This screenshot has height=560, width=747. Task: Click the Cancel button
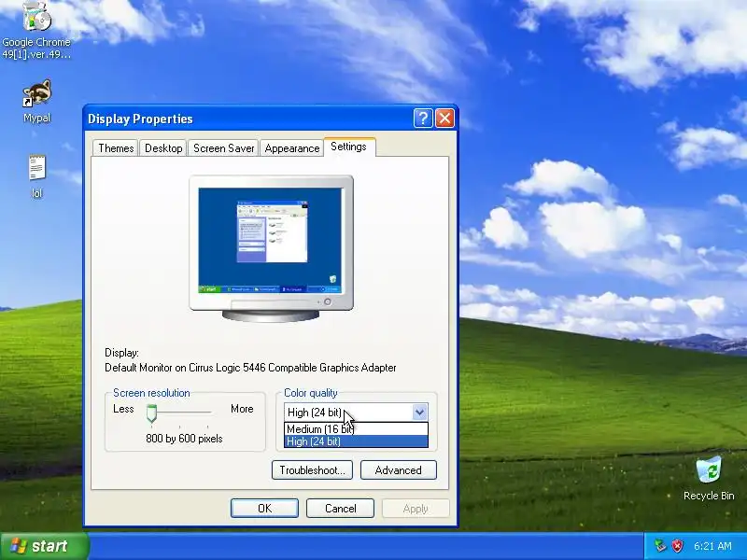[x=340, y=508]
